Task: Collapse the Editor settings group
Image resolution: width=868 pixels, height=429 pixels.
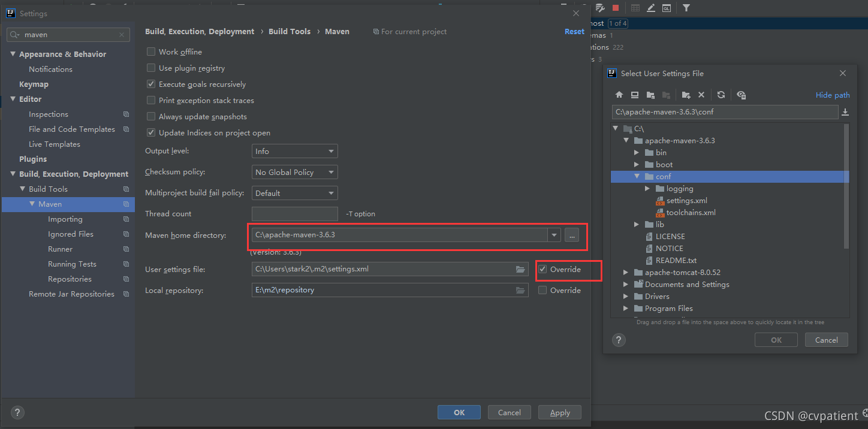Action: (13, 99)
